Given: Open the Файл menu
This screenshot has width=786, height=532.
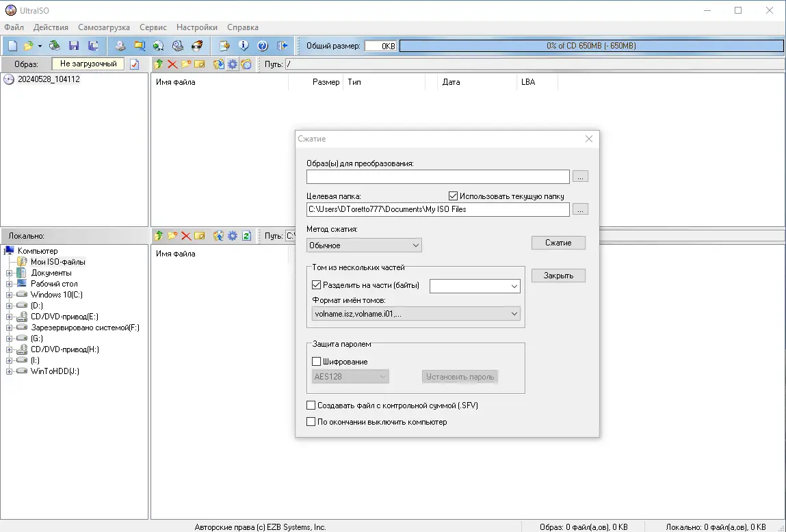Looking at the screenshot, I should coord(14,27).
